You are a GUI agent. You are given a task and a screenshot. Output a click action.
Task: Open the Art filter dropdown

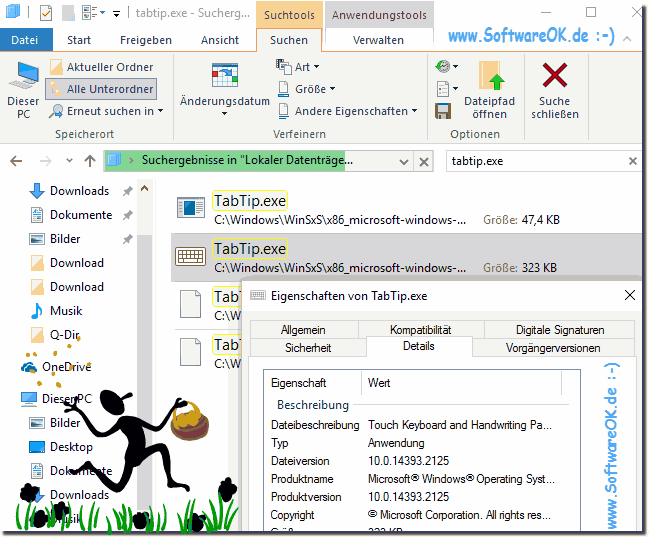coord(298,66)
